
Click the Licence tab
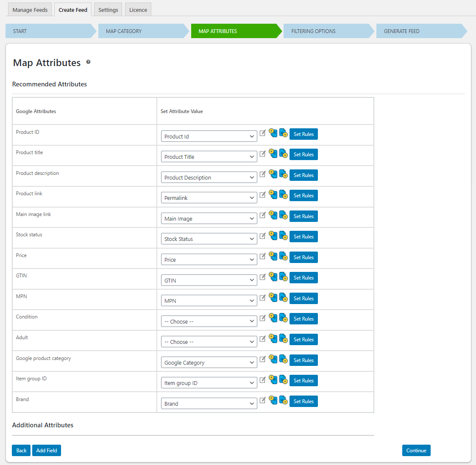click(x=138, y=9)
